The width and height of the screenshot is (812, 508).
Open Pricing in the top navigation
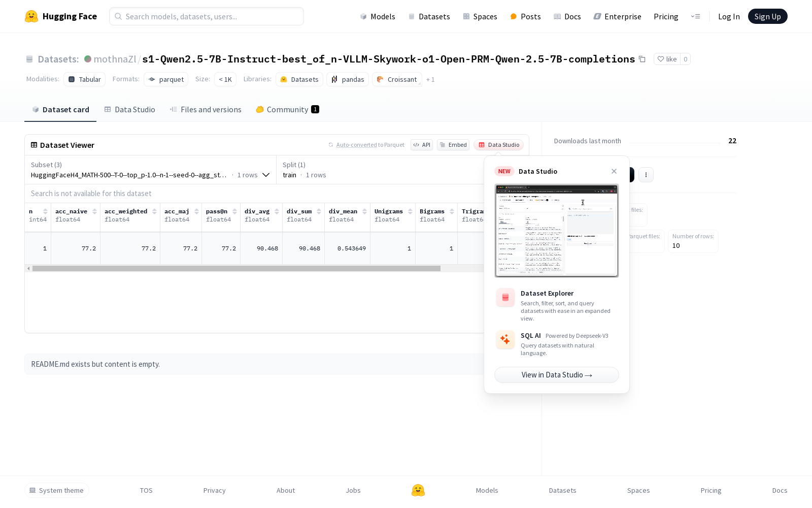(666, 16)
